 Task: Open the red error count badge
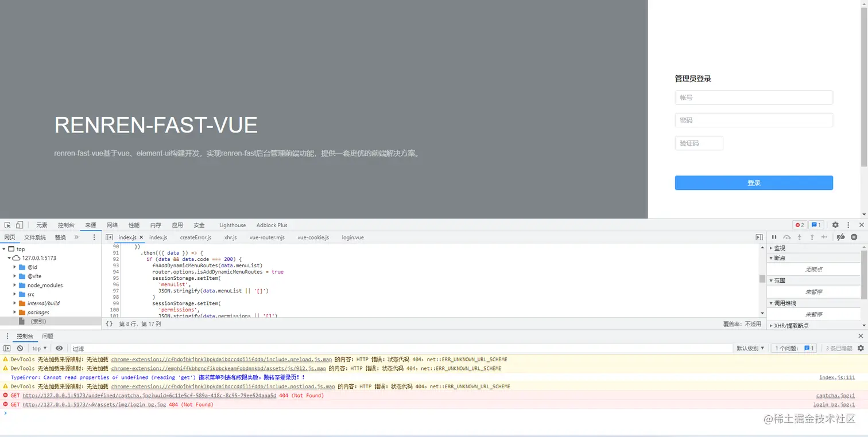799,225
